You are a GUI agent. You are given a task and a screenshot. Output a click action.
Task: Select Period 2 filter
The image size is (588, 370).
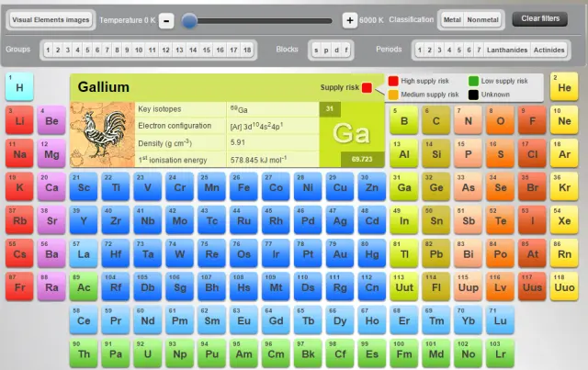(x=429, y=50)
